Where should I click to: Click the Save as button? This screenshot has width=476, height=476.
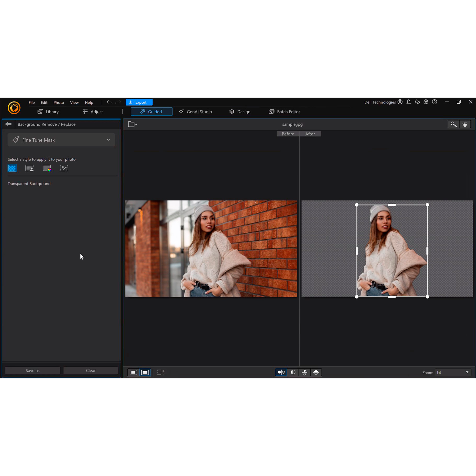[x=32, y=370]
